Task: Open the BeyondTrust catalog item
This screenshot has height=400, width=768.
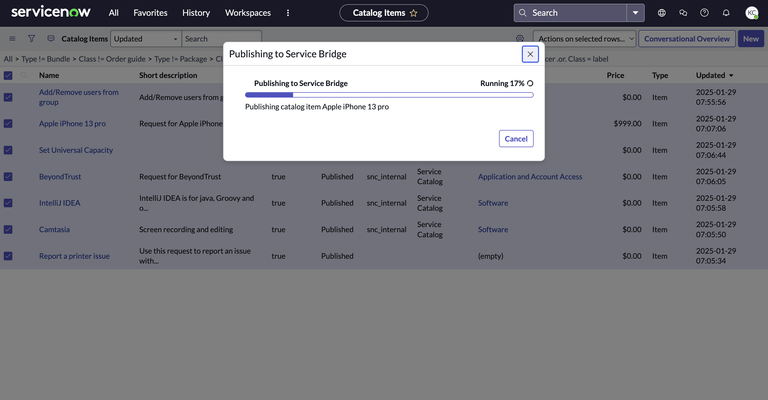Action: (x=60, y=177)
